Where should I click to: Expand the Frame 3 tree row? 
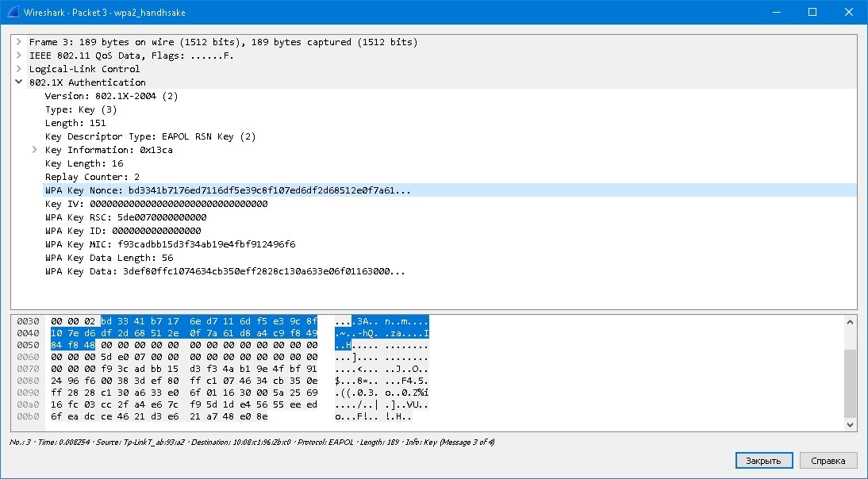click(19, 42)
